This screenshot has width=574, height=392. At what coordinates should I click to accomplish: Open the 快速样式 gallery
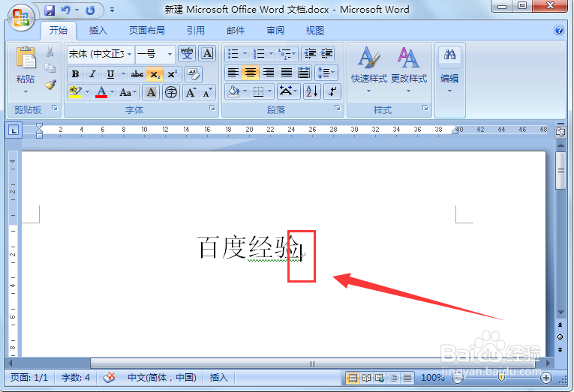368,70
